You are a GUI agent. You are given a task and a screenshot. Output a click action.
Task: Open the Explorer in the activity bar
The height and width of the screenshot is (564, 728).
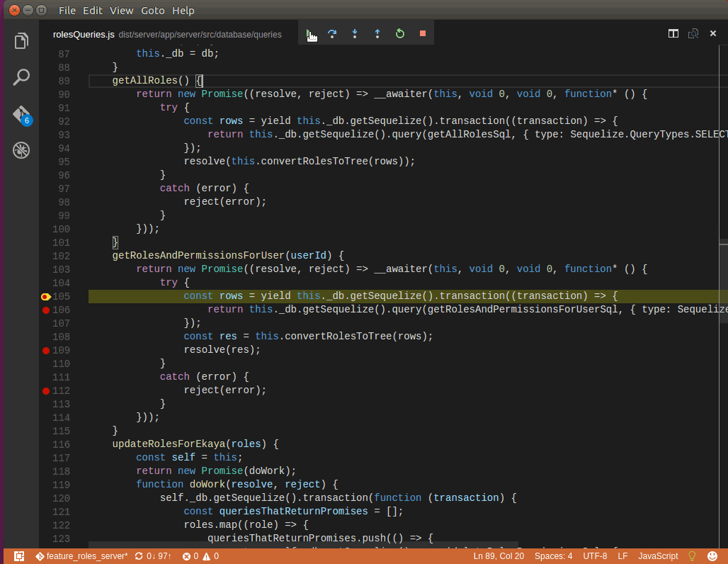coord(21,40)
